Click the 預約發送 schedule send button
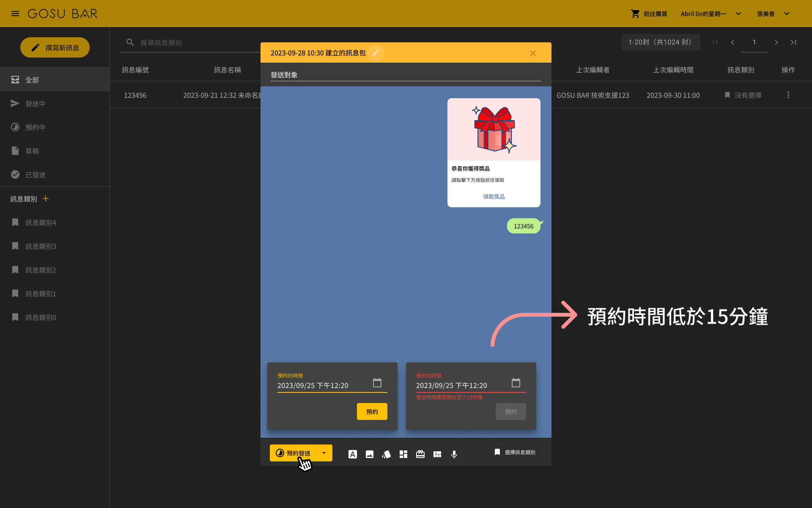Image resolution: width=812 pixels, height=508 pixels. pos(293,453)
